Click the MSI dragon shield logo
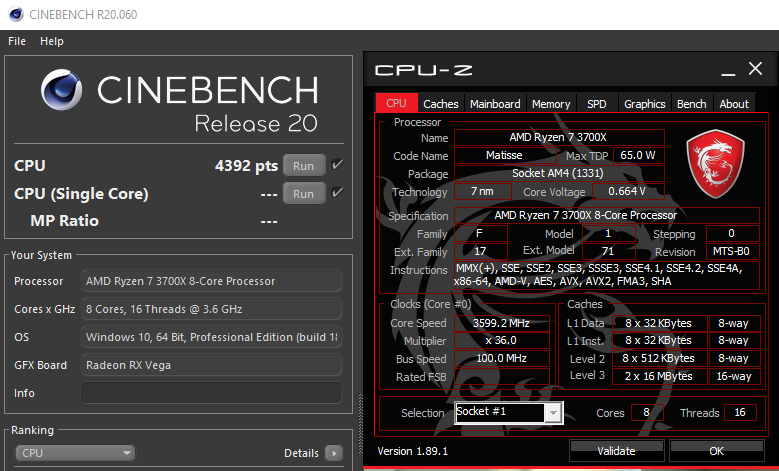Image resolution: width=779 pixels, height=471 pixels. 715,163
